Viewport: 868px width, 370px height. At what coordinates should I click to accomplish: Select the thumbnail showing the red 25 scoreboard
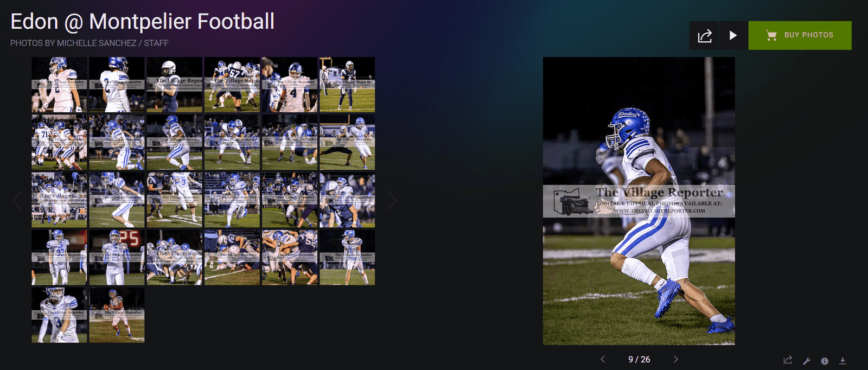117,257
